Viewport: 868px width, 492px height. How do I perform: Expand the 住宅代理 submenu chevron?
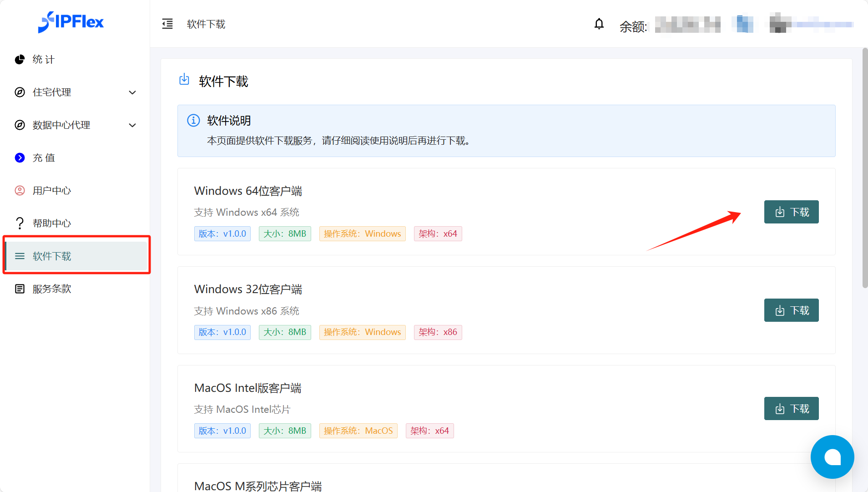coord(132,92)
